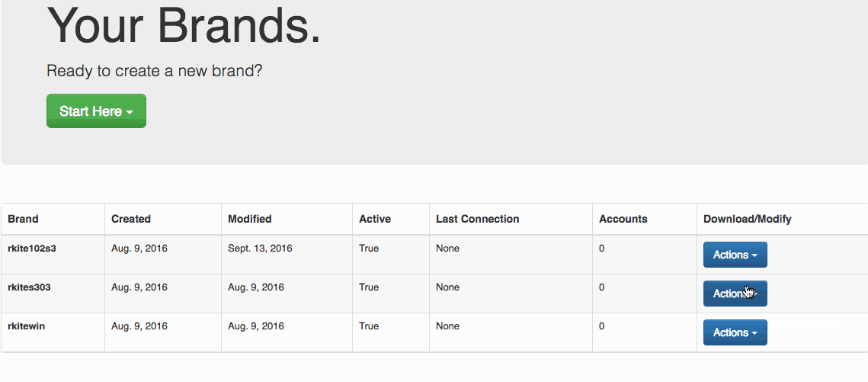The width and height of the screenshot is (868, 382).
Task: Click the Modified column header
Action: 250,219
